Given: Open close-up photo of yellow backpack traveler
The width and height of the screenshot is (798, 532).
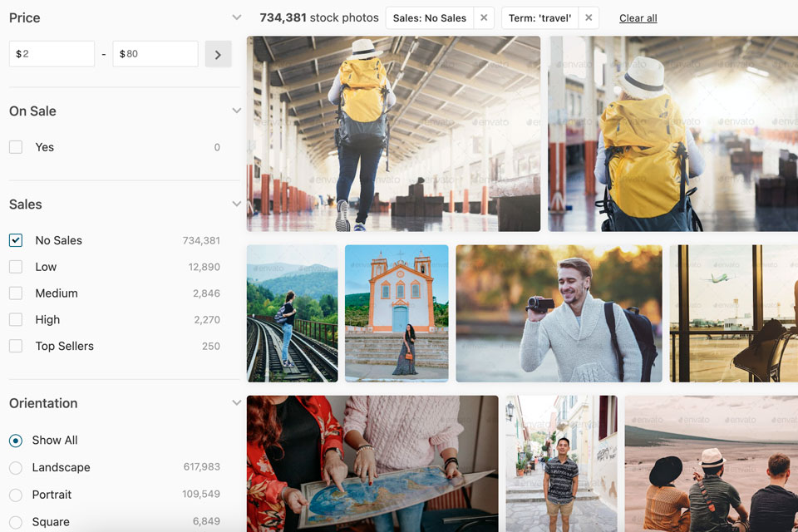Looking at the screenshot, I should [x=672, y=134].
